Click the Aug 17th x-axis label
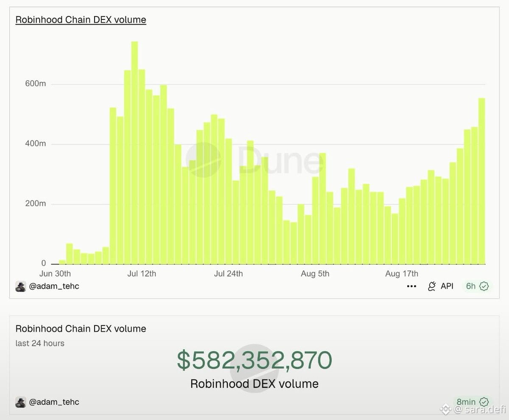Screen dimensions: 509x420 click(x=402, y=274)
